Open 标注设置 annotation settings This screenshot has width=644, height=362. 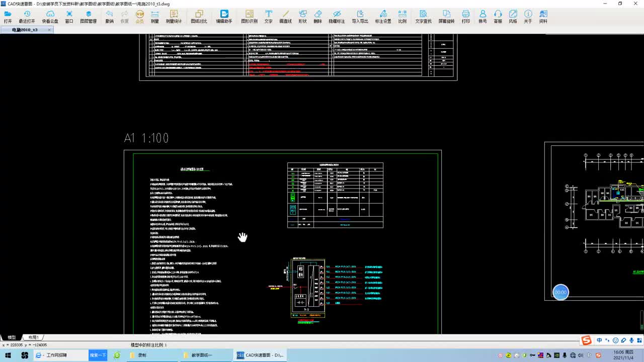point(382,17)
